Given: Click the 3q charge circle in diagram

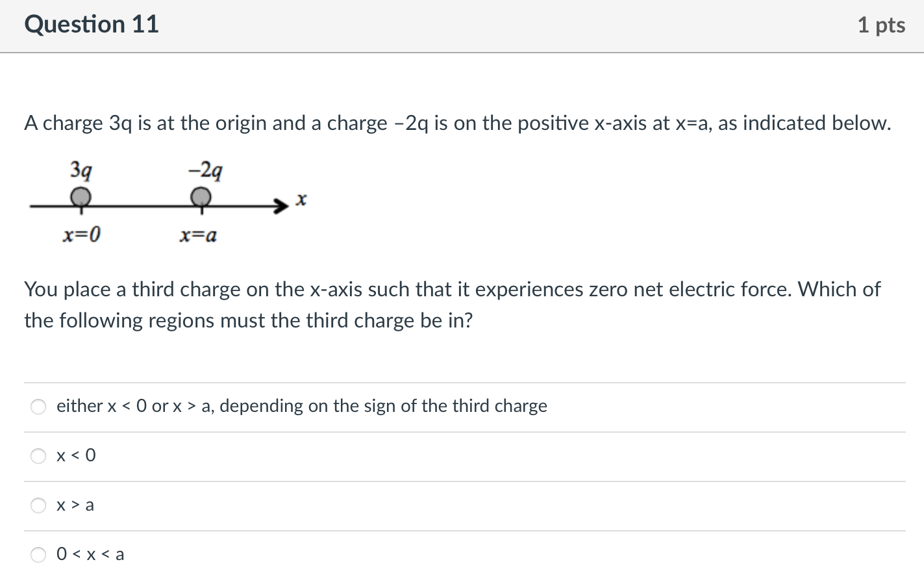Looking at the screenshot, I should click(81, 196).
